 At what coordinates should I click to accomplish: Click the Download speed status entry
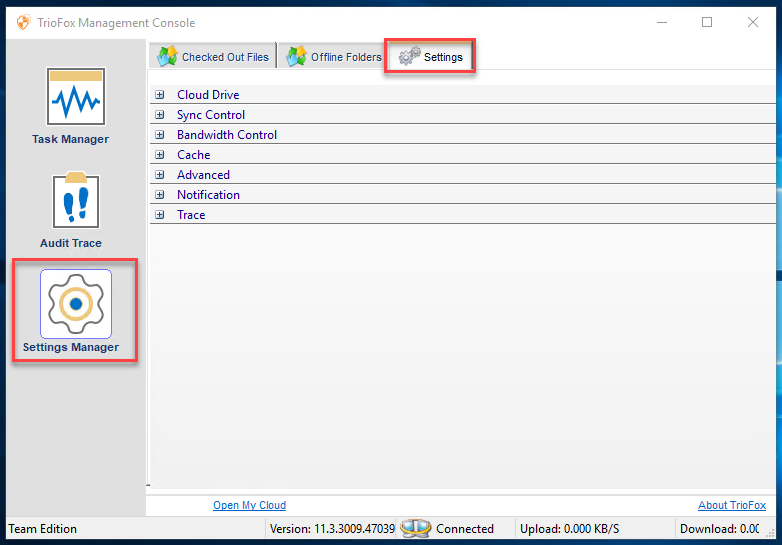coord(720,529)
